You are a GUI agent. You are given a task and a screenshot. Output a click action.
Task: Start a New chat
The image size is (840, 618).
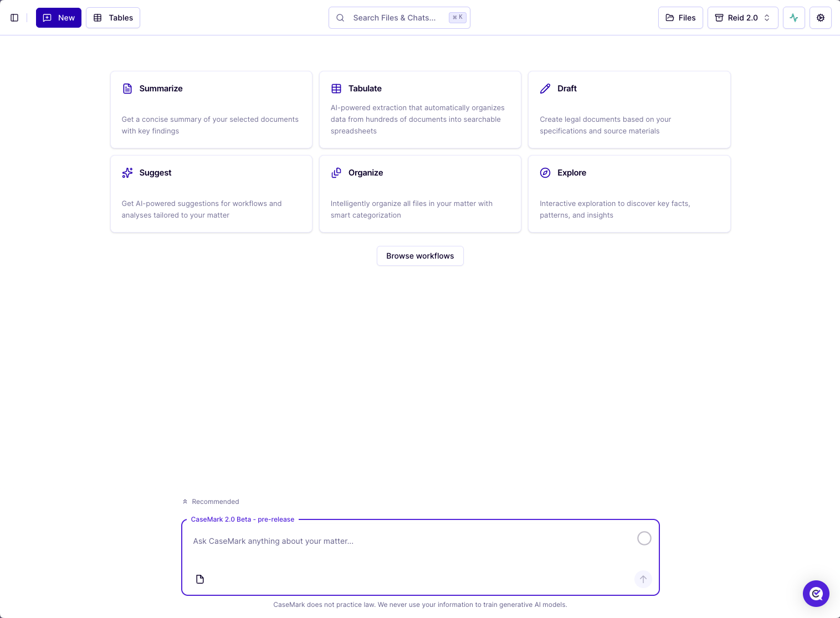(59, 18)
